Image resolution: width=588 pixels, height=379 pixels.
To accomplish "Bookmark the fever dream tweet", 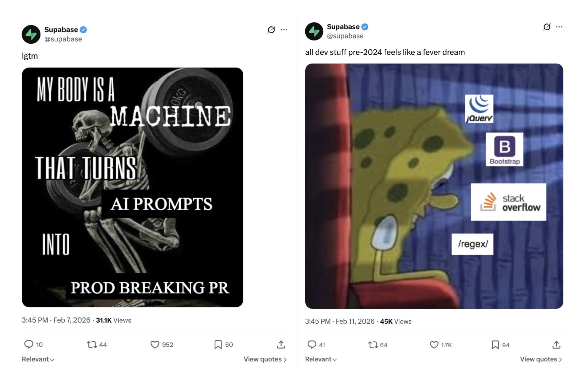I will click(x=495, y=345).
